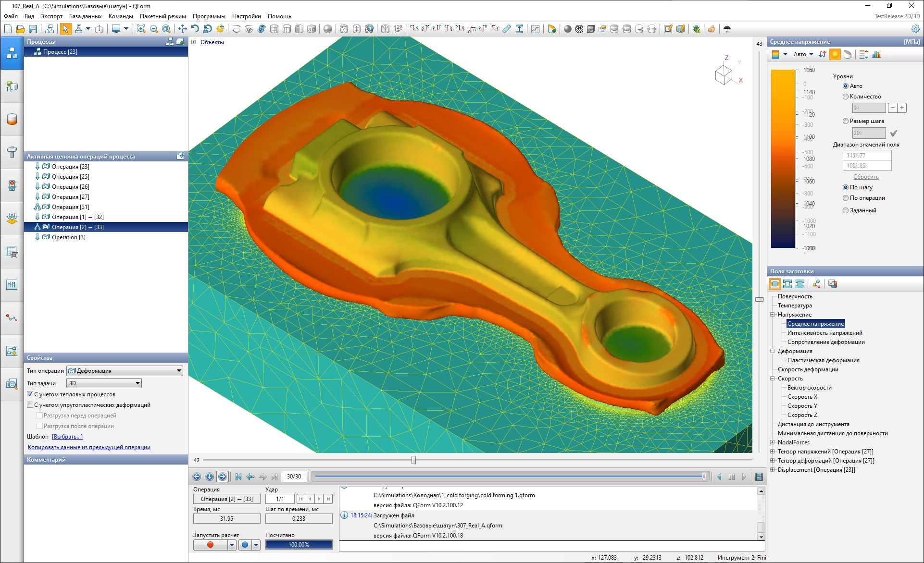Screen dimensions: 924x563
Task: Click the Save file toolbar icon
Action: pos(33,29)
